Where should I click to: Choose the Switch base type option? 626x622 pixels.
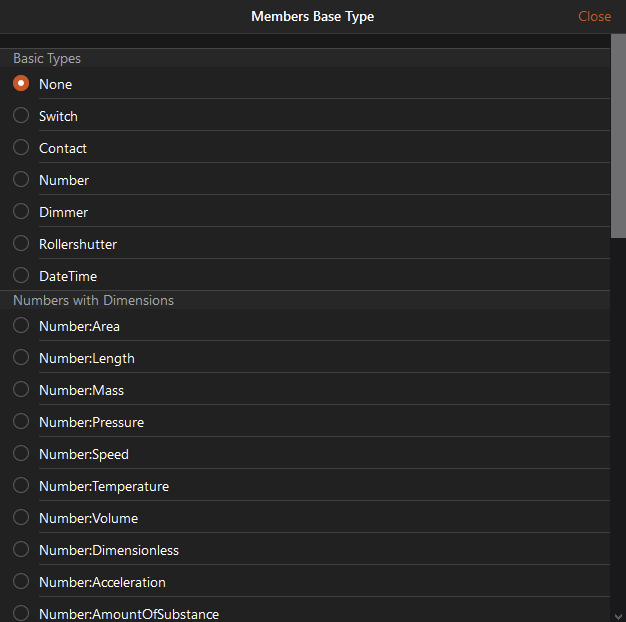coord(21,116)
